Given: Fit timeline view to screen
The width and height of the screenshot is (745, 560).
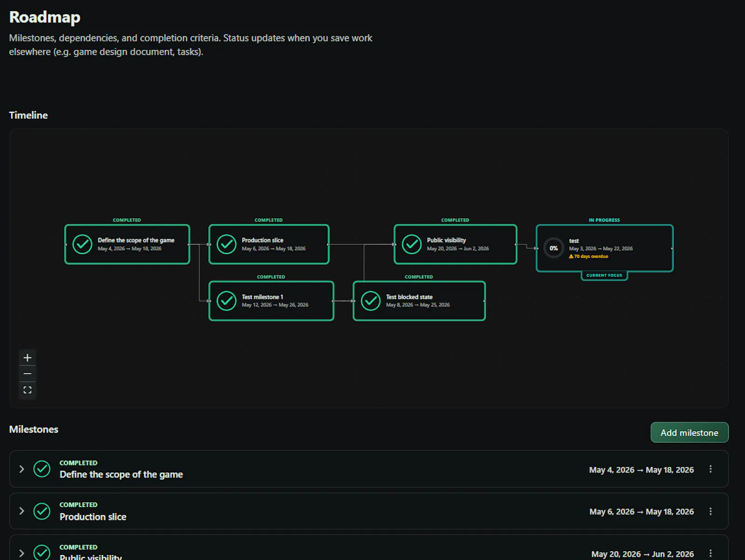Looking at the screenshot, I should coord(27,390).
